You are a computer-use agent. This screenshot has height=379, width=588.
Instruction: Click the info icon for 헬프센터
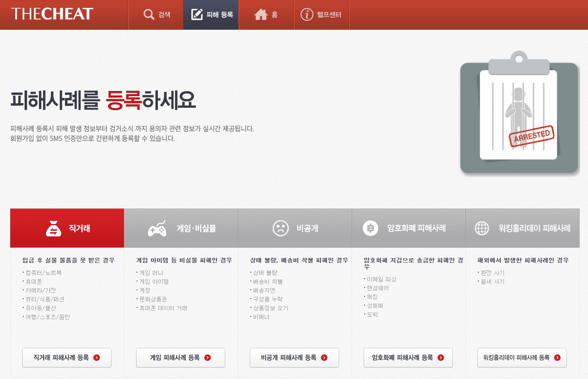307,15
